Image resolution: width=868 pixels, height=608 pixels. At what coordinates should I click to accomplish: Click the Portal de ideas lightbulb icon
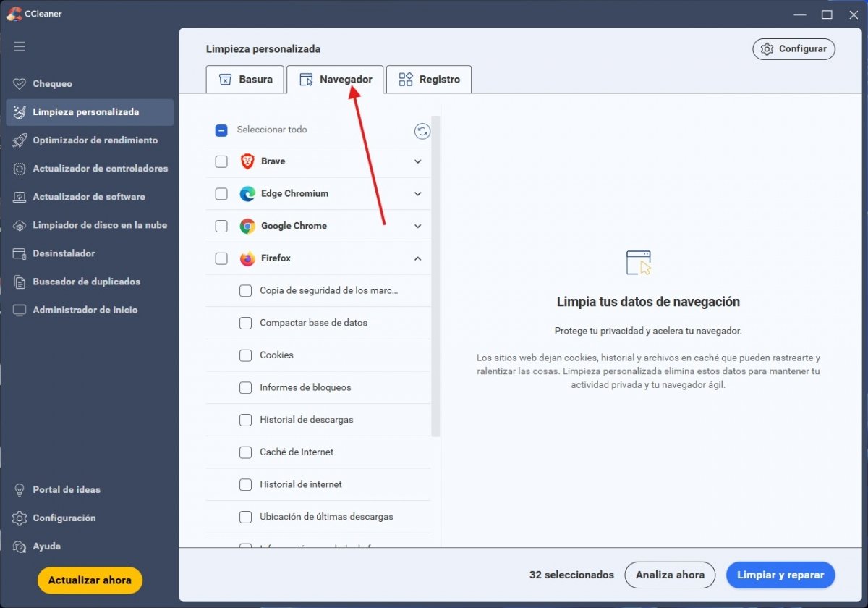pyautogui.click(x=20, y=489)
